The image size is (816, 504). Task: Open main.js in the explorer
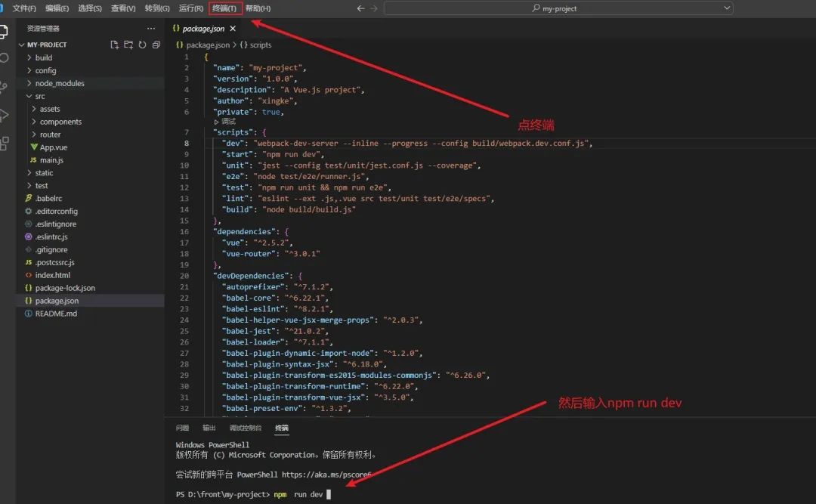pos(51,160)
